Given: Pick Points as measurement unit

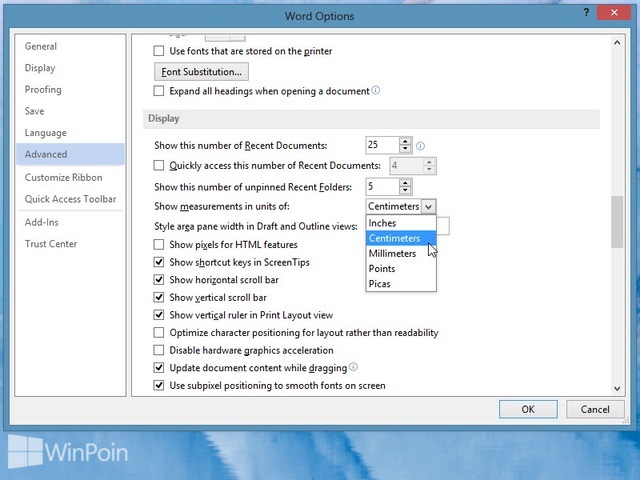Looking at the screenshot, I should coord(401,269).
